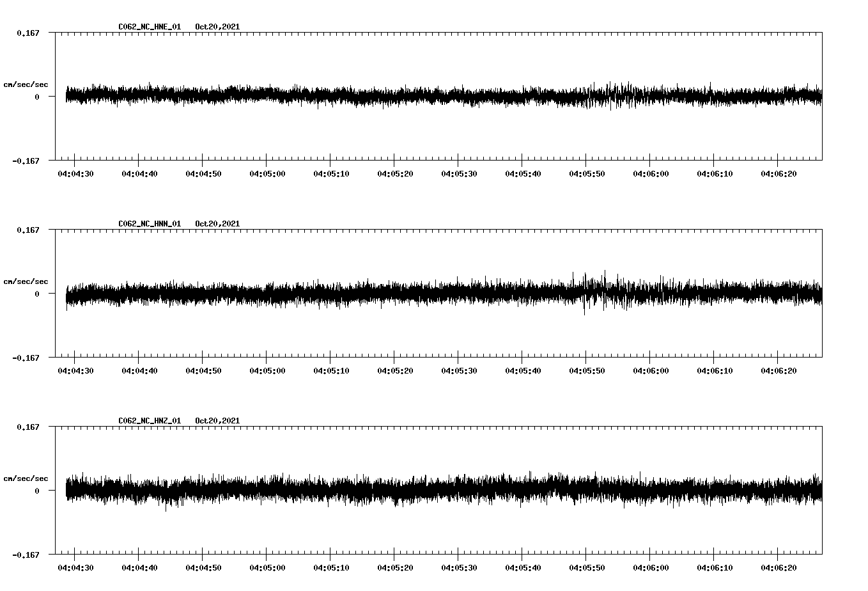Choose 04:04:30 time label on HNZ plot
This screenshot has height=591, width=868.
pos(75,567)
